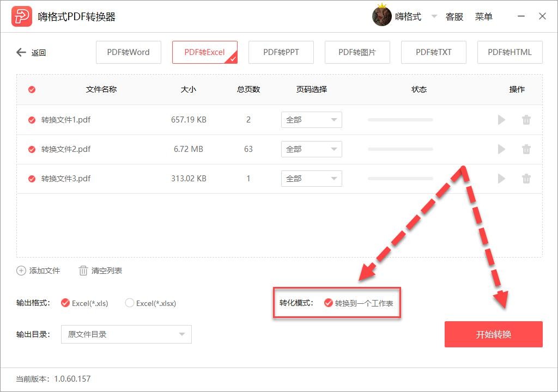Select Excel(*.xls) output format

65,303
